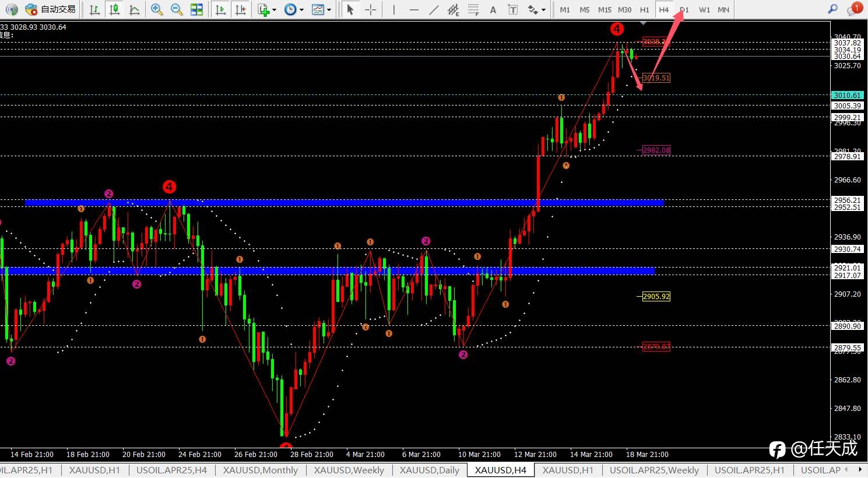The width and height of the screenshot is (868, 478).
Task: Open the XAUUSD,Daily chart tab
Action: point(430,470)
